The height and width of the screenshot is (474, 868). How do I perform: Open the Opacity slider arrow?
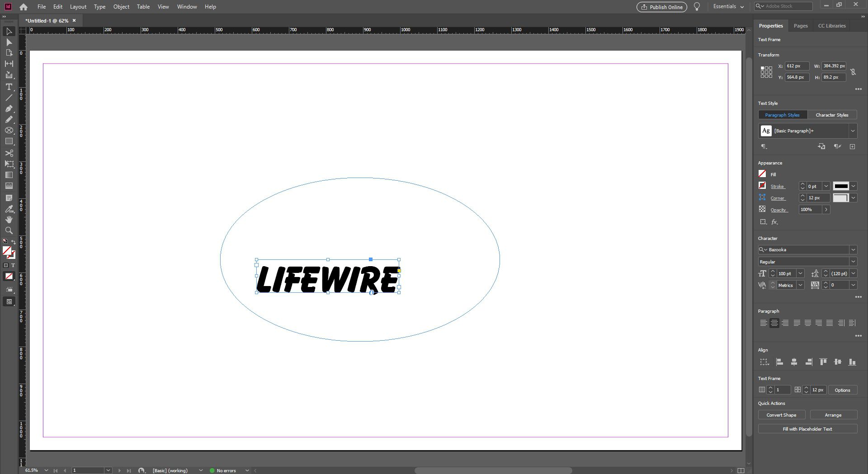point(826,210)
